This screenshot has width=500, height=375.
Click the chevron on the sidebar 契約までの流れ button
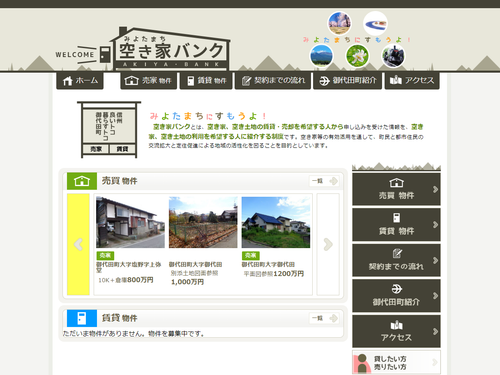pos(435,260)
